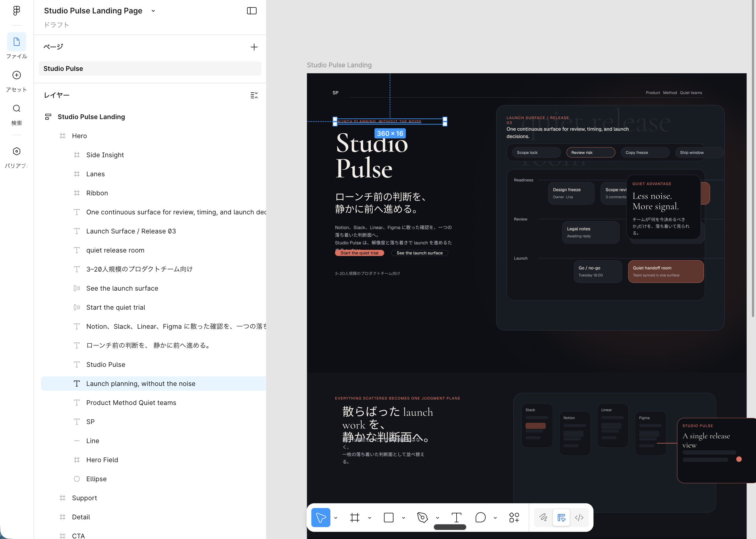Viewport: 756px width, 539px height.
Task: Select the Launch Surface / Release 03 layer
Action: coord(154,231)
